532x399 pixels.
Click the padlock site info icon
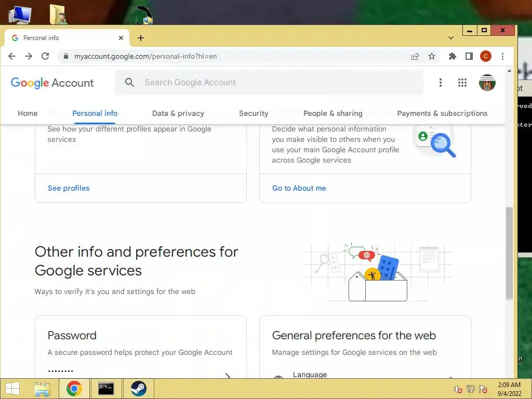tap(66, 56)
